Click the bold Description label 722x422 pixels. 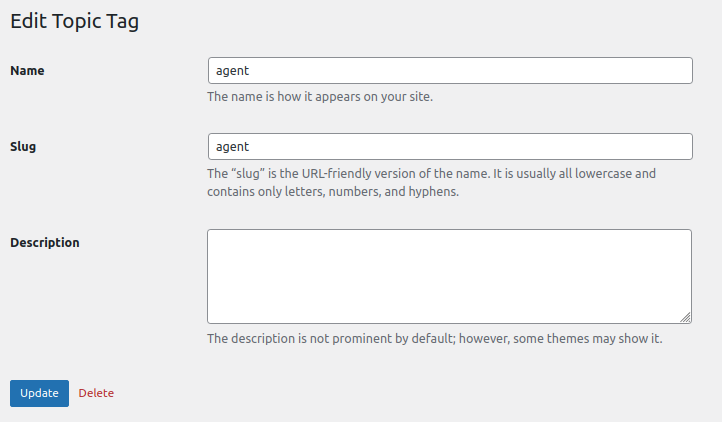tap(45, 242)
